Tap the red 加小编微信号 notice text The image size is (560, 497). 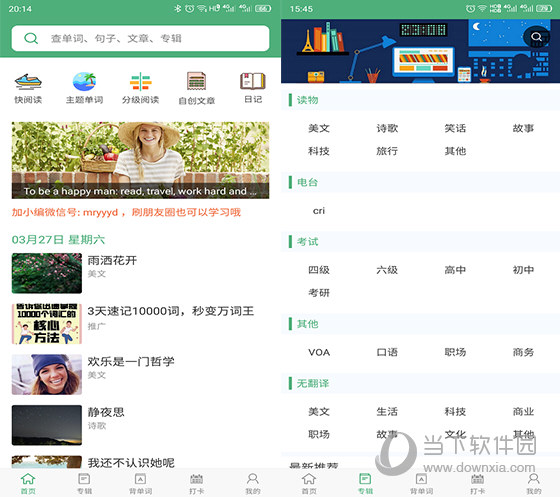pyautogui.click(x=126, y=212)
